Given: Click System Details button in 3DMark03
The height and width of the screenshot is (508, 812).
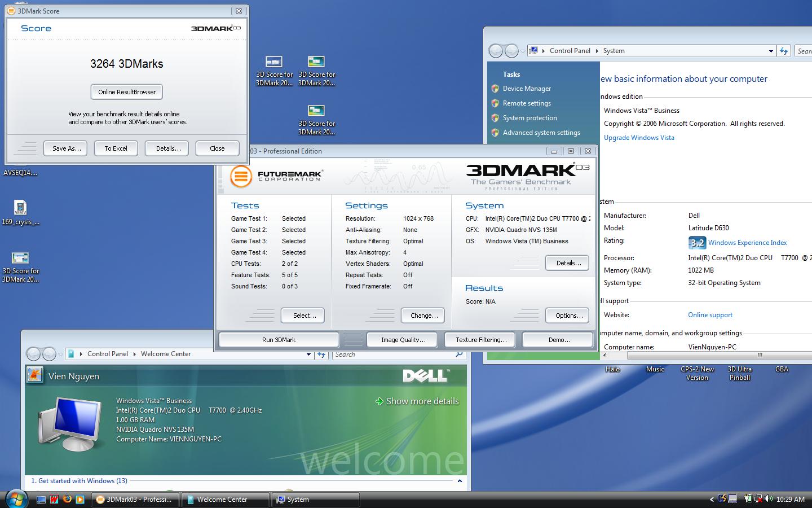Looking at the screenshot, I should (568, 263).
